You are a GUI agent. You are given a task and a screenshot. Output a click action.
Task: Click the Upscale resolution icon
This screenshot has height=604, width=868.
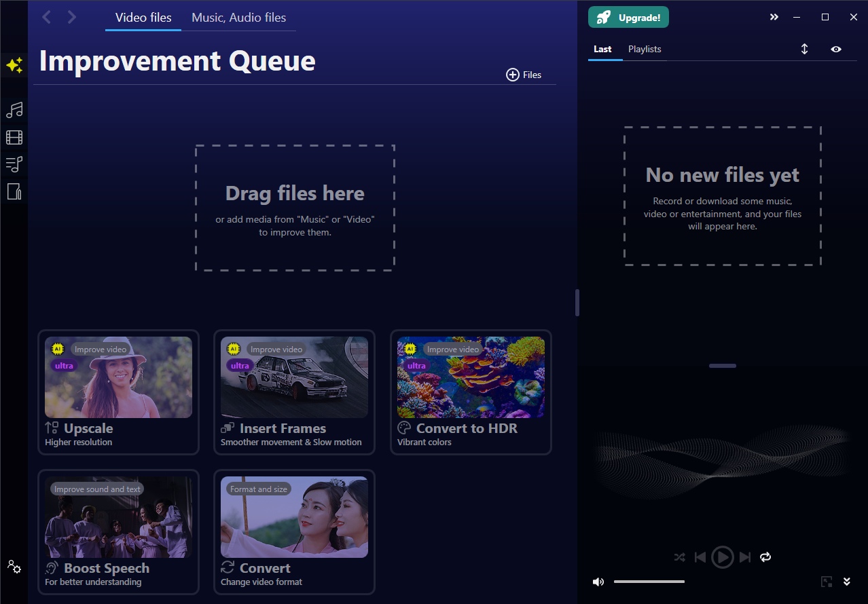pos(52,428)
